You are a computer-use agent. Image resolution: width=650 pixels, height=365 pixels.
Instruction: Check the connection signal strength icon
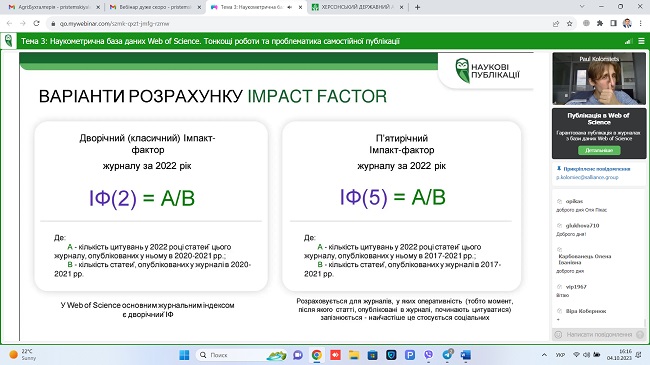click(x=628, y=41)
